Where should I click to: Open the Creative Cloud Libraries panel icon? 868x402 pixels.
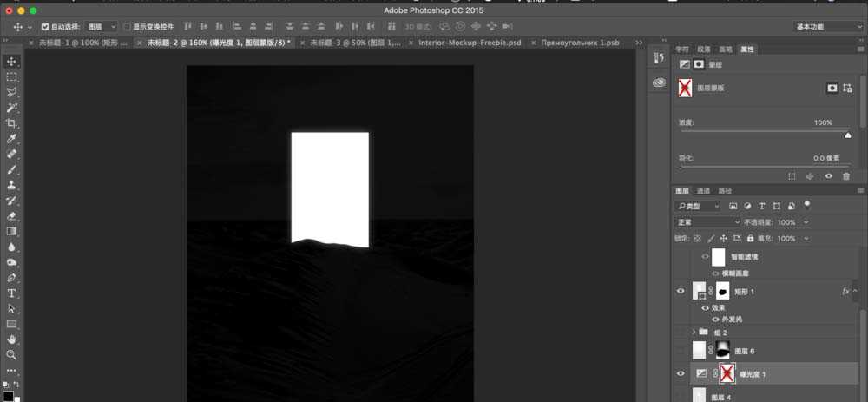tap(659, 83)
